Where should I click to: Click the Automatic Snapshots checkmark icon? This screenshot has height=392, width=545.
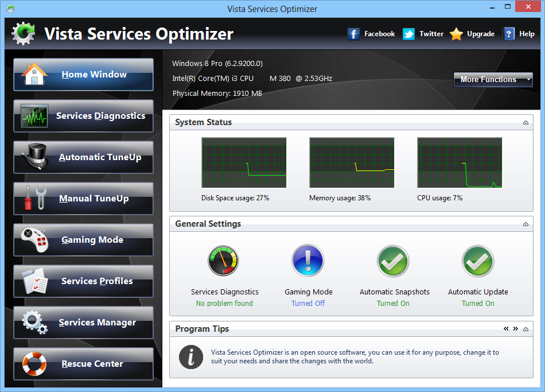click(x=393, y=261)
